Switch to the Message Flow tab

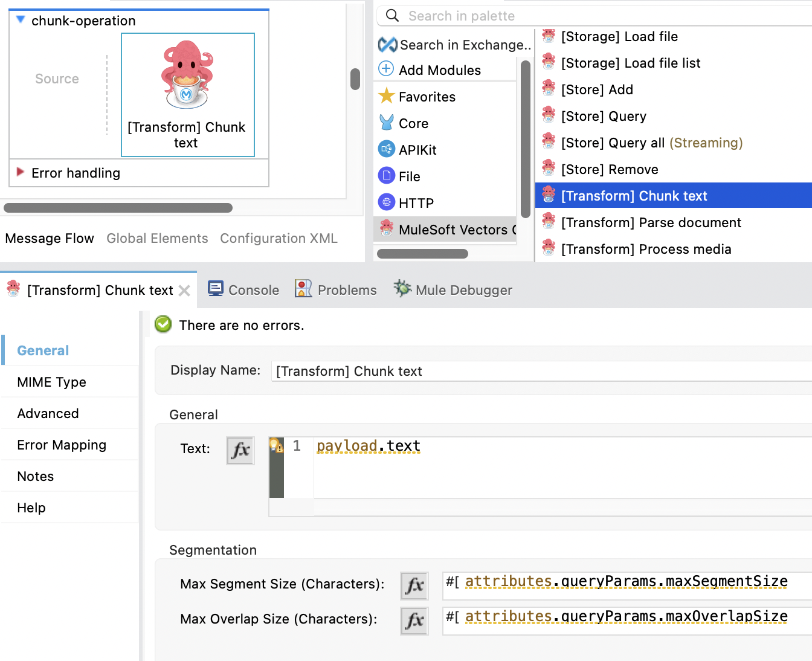click(x=50, y=238)
